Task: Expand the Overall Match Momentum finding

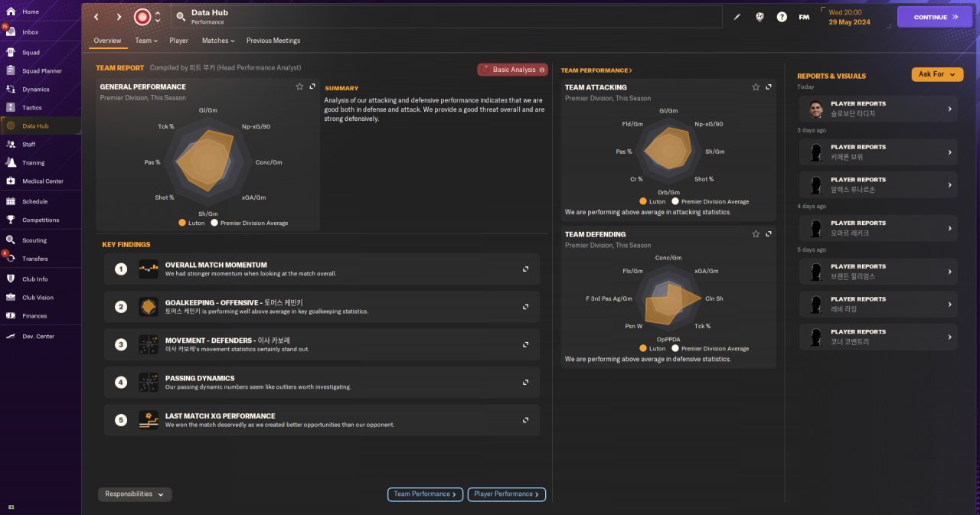Action: click(x=525, y=269)
